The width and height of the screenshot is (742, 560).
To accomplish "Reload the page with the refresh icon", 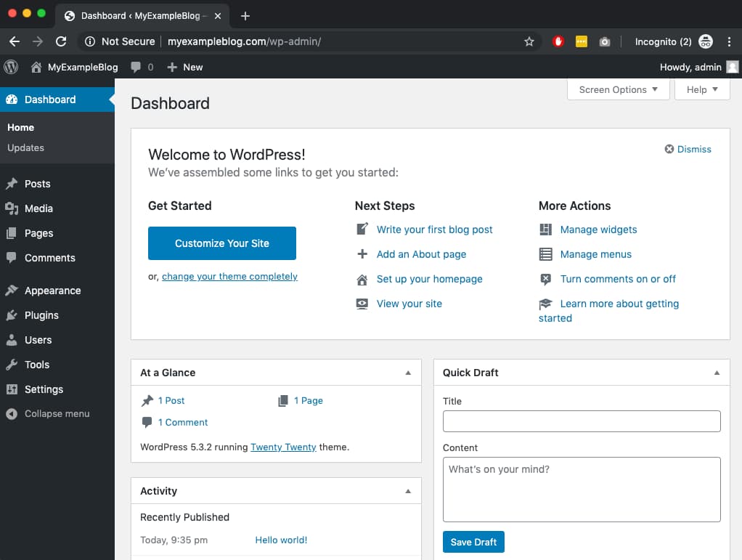I will pyautogui.click(x=61, y=41).
